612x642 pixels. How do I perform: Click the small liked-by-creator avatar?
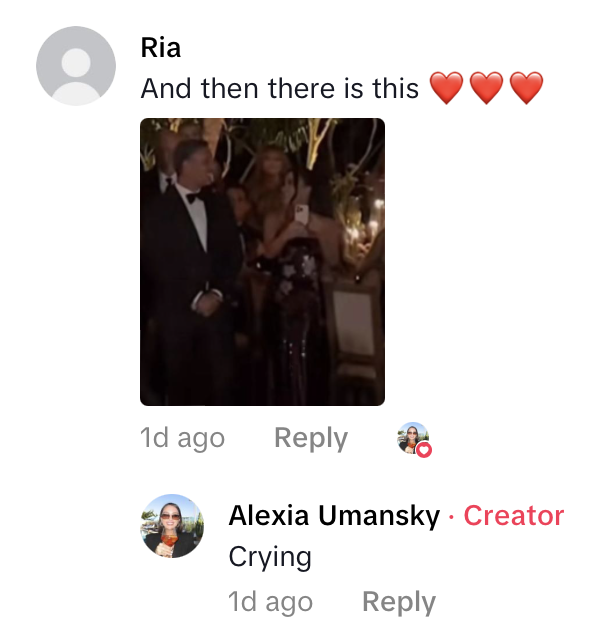click(413, 438)
